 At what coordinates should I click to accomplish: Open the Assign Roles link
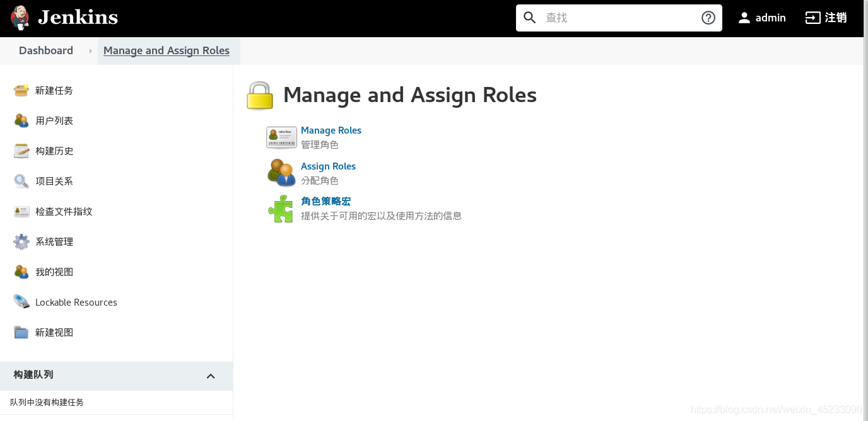[328, 166]
